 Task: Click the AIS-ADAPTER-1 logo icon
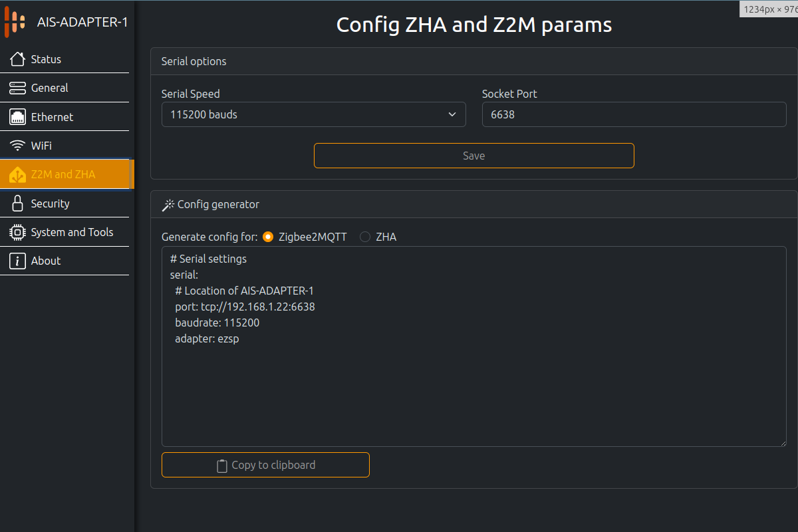click(15, 22)
